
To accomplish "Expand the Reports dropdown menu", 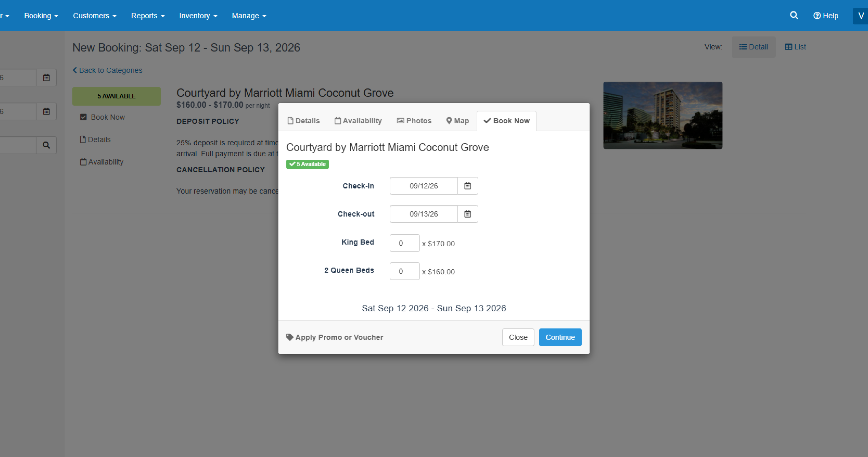I will point(148,16).
